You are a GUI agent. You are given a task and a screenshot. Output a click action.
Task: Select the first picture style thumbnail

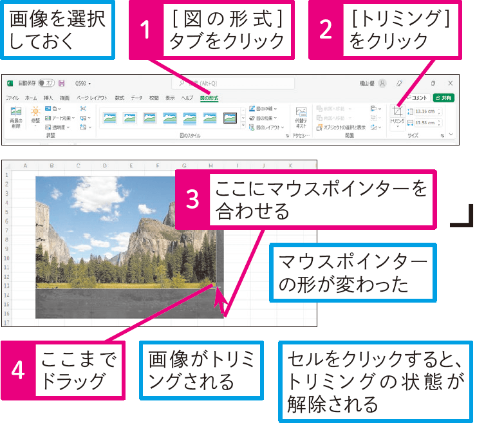[x=110, y=118]
